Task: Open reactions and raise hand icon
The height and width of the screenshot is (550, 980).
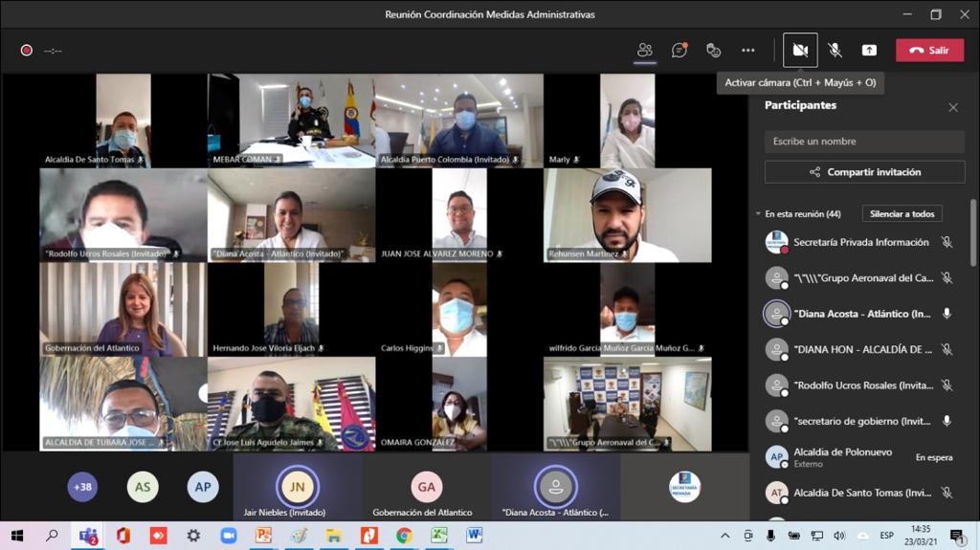Action: 713,50
